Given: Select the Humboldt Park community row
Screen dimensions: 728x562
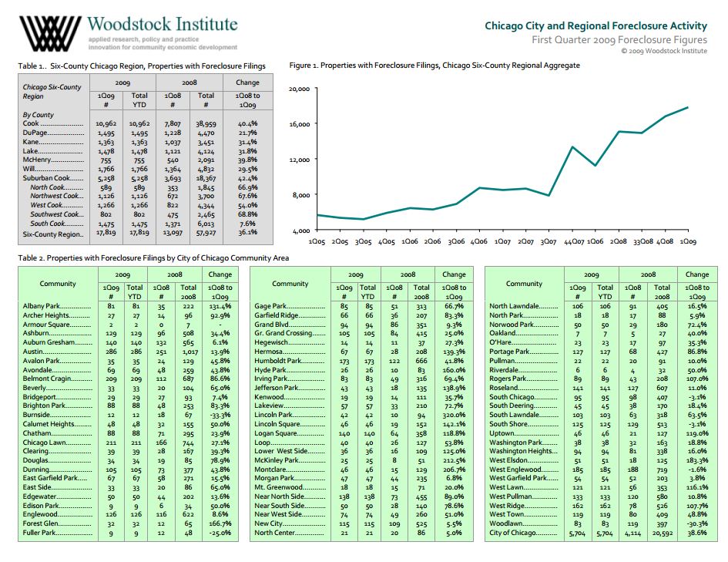Looking at the screenshot, I should point(361,361).
